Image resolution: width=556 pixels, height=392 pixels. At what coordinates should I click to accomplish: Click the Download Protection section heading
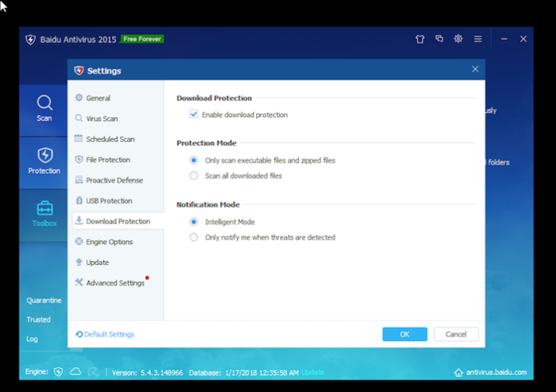pos(214,98)
